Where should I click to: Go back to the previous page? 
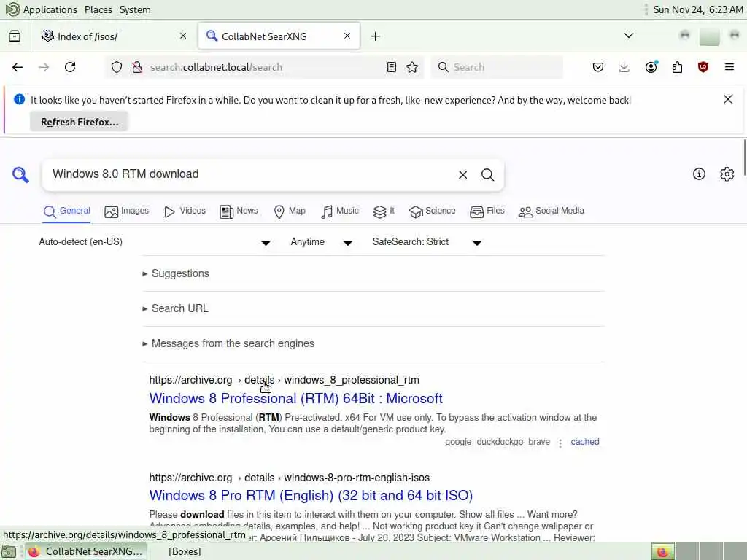[x=18, y=67]
